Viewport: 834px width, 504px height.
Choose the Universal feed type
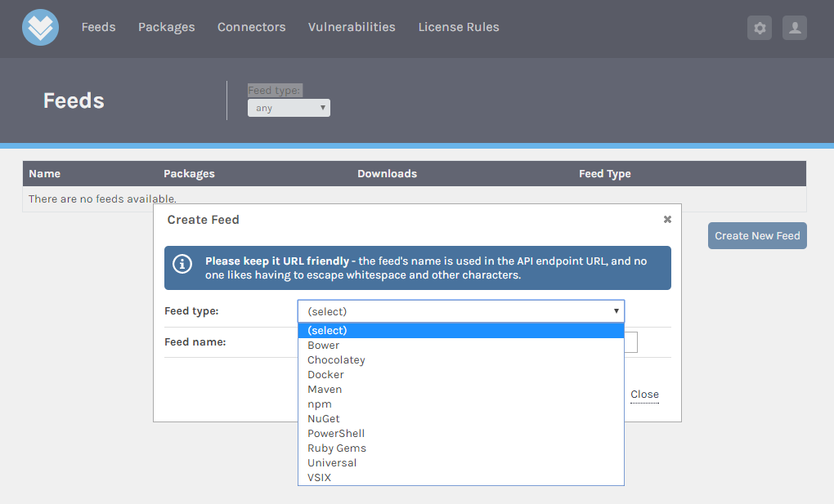pyautogui.click(x=332, y=463)
